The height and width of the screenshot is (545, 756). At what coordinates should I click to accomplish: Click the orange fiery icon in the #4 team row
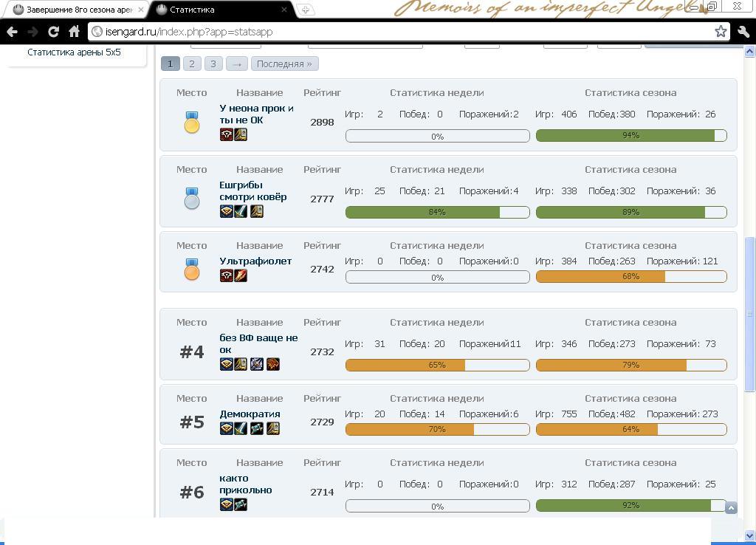coord(273,363)
